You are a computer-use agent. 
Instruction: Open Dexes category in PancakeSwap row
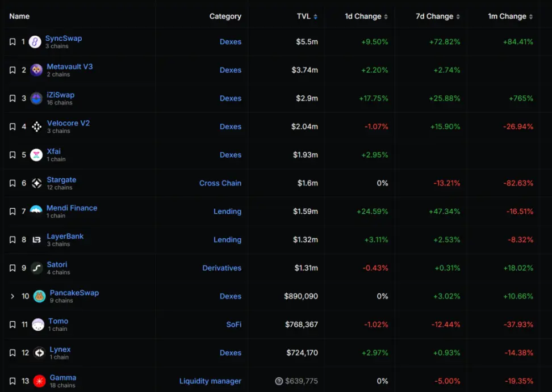[x=231, y=296]
